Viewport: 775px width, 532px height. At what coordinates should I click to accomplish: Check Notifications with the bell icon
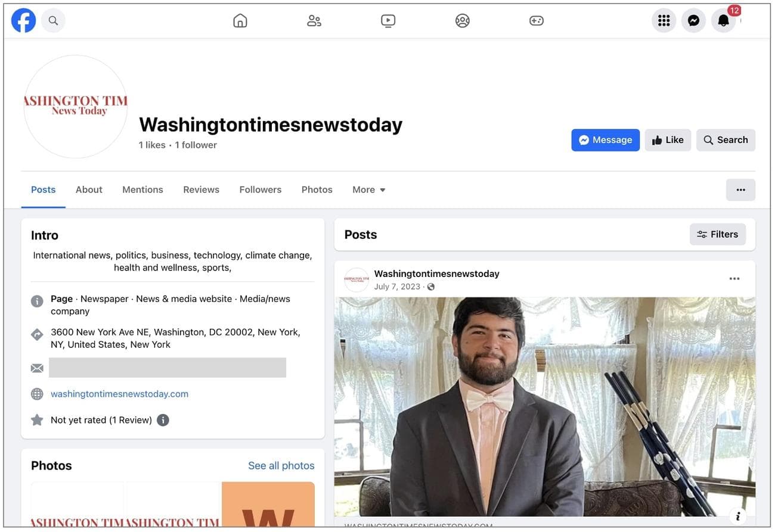click(x=723, y=20)
